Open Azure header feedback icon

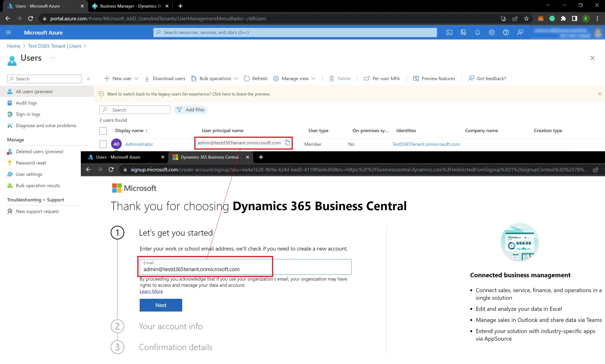pyautogui.click(x=520, y=32)
